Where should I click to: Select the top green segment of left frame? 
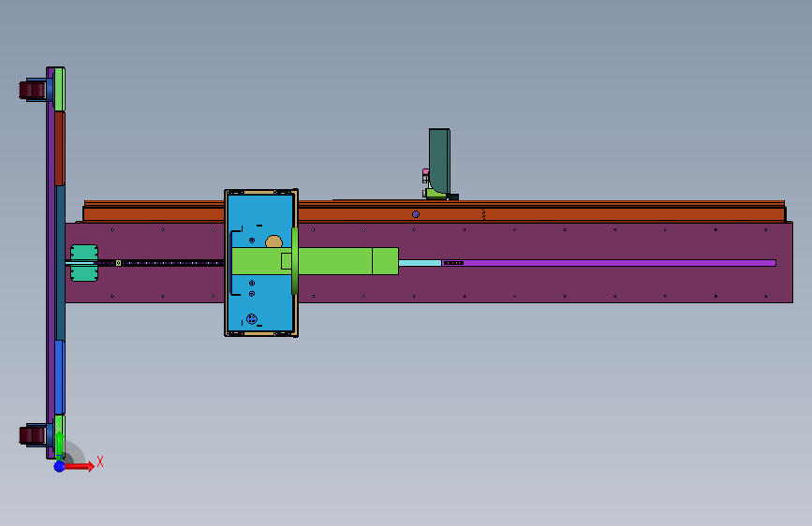pos(60,89)
